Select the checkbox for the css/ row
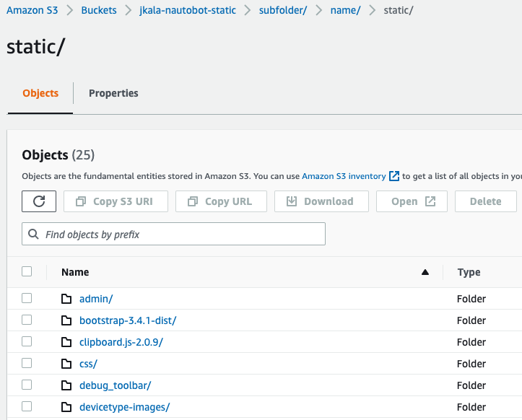The image size is (522, 420). (27, 363)
